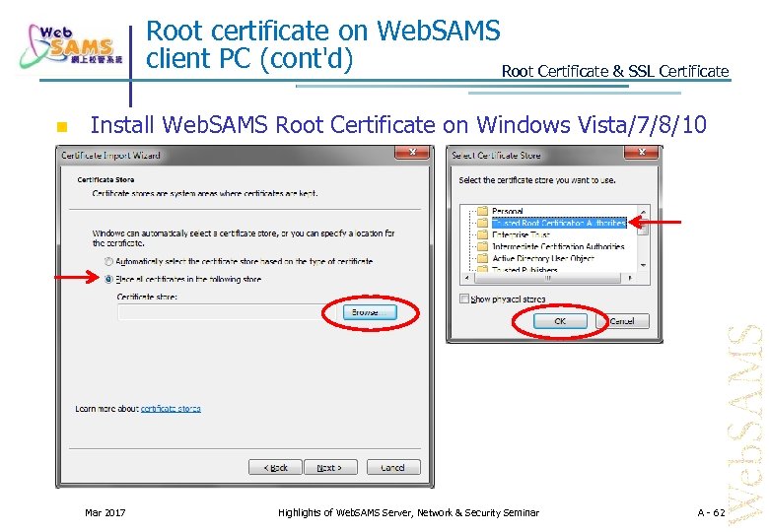
Task: Select Intermediate Certification Authorities store
Action: (x=558, y=246)
